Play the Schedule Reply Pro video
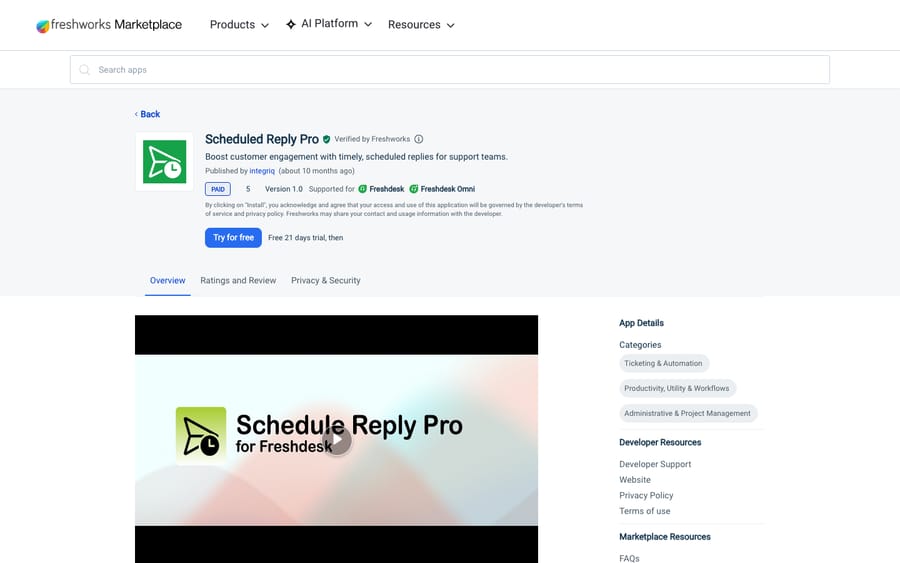The height and width of the screenshot is (563, 900). click(337, 440)
